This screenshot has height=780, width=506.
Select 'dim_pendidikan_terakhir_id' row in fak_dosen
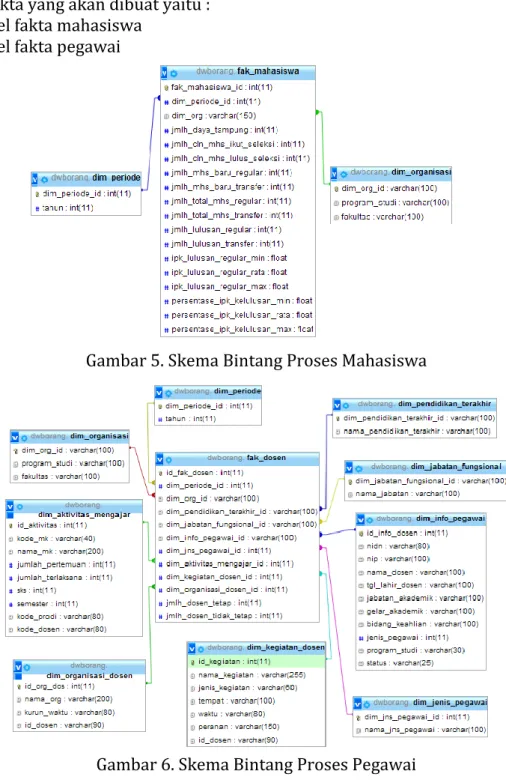click(x=237, y=511)
